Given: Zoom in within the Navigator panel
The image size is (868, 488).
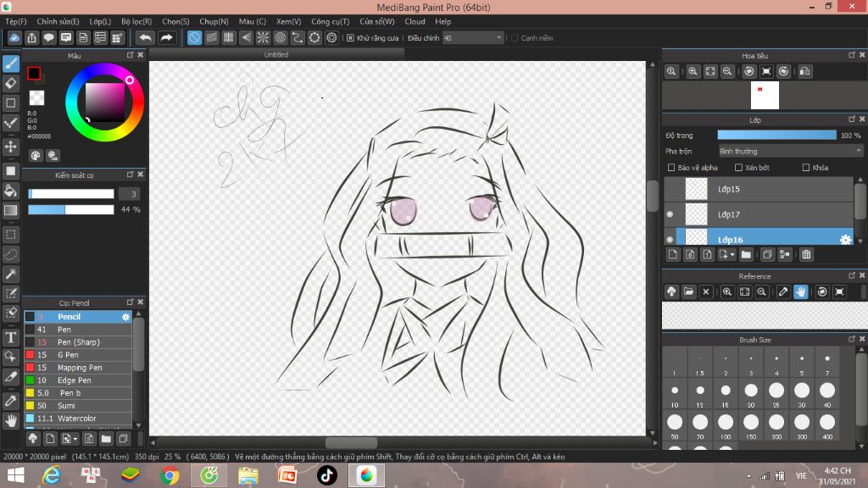Looking at the screenshot, I should (693, 71).
